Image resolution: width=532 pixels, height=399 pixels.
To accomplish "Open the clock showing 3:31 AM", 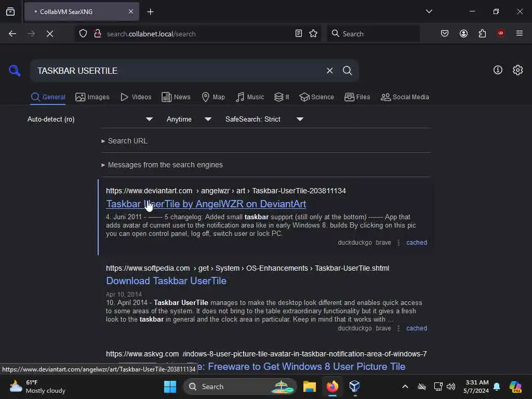I will click(x=476, y=387).
